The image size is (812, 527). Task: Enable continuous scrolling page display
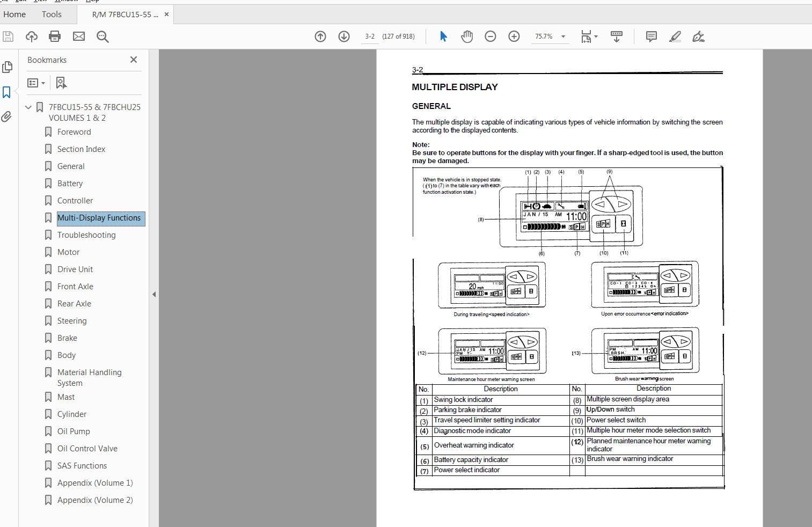tap(616, 36)
